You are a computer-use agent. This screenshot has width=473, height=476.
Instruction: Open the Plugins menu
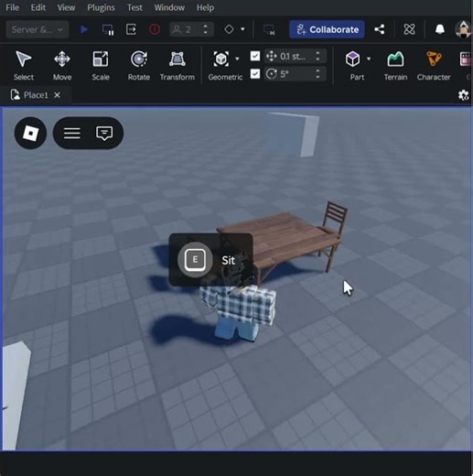(101, 7)
